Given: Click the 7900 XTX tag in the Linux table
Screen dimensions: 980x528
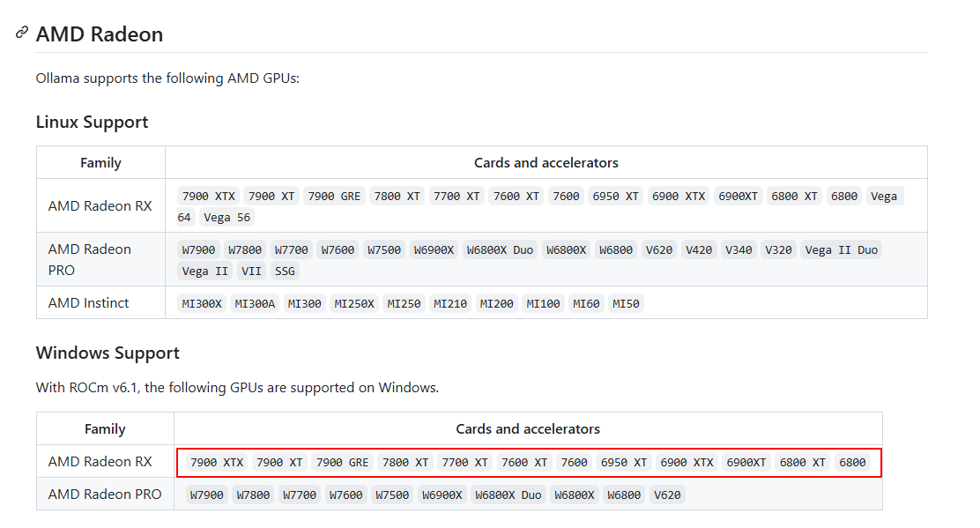Looking at the screenshot, I should coord(209,197).
